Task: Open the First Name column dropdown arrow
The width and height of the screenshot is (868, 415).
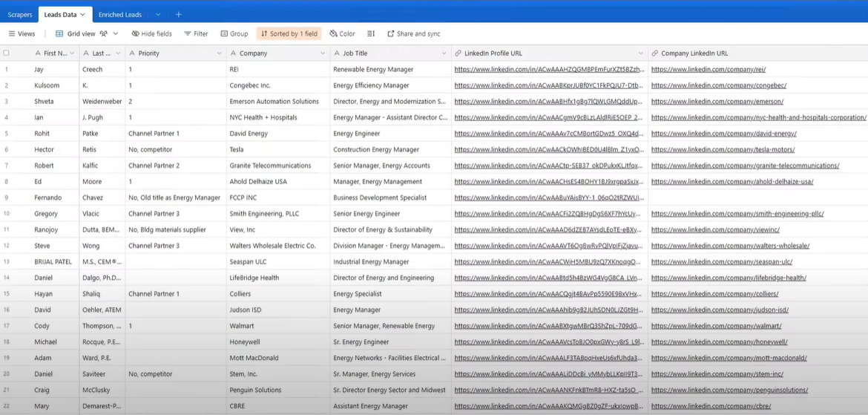Action: pyautogui.click(x=71, y=53)
